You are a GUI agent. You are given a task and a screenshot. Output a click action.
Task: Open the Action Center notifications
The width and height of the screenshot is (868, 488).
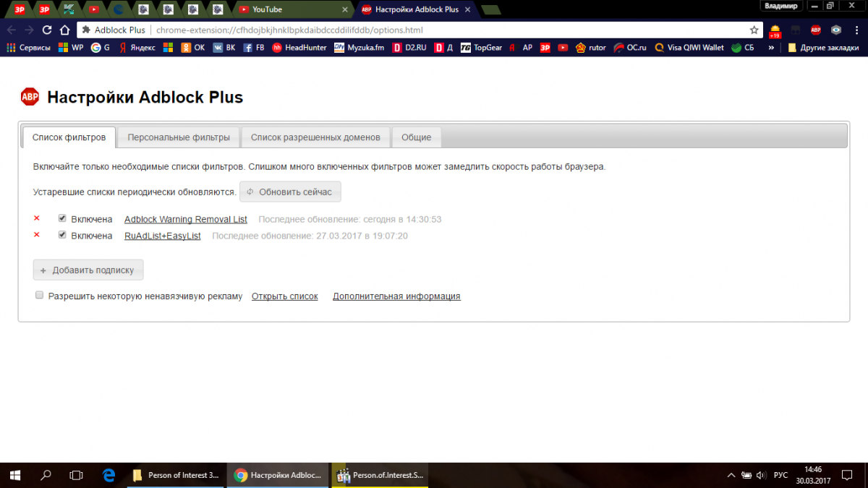(x=847, y=475)
